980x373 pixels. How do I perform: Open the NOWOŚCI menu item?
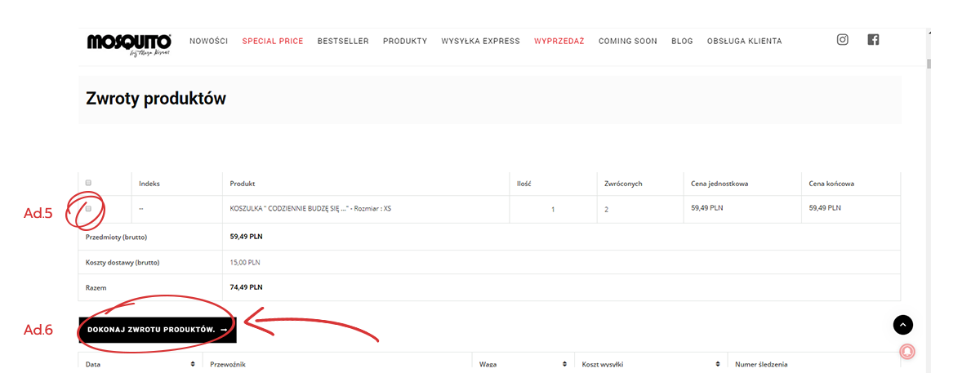(208, 41)
